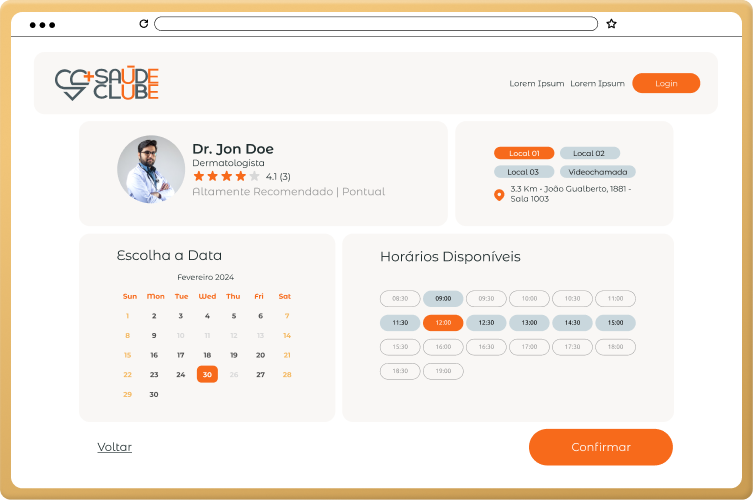The image size is (753, 500).
Task: Click the bookmark star icon
Action: 611,23
